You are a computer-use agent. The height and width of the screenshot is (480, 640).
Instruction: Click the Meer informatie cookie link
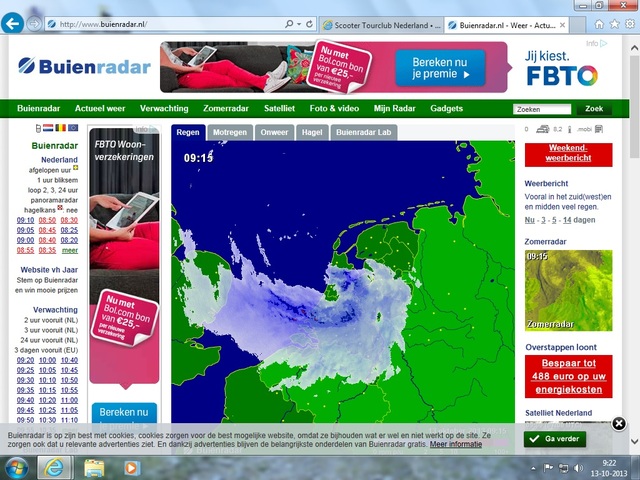(456, 444)
